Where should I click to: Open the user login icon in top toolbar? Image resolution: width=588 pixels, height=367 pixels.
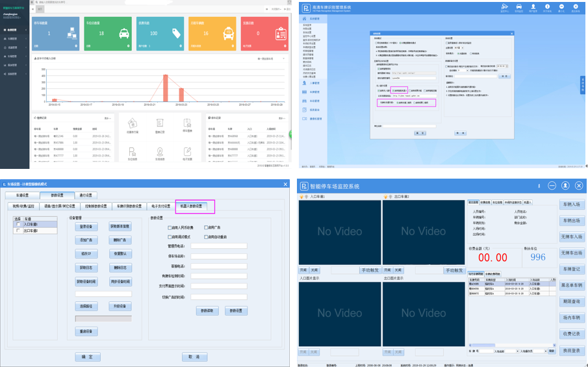click(x=533, y=7)
